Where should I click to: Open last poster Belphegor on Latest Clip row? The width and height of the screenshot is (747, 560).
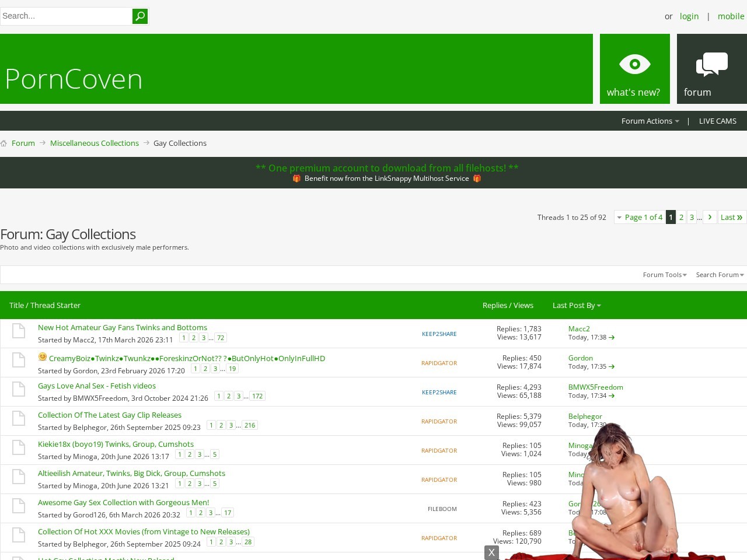click(585, 416)
